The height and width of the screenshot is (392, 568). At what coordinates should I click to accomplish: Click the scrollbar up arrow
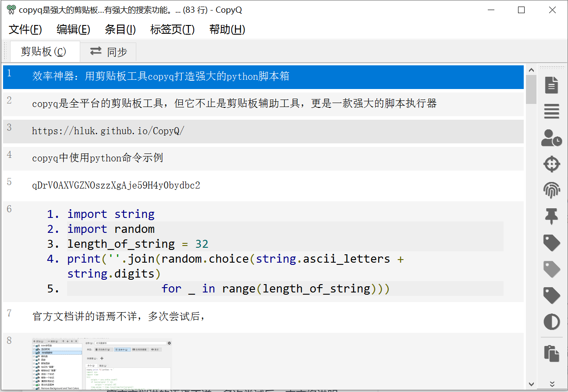(531, 70)
